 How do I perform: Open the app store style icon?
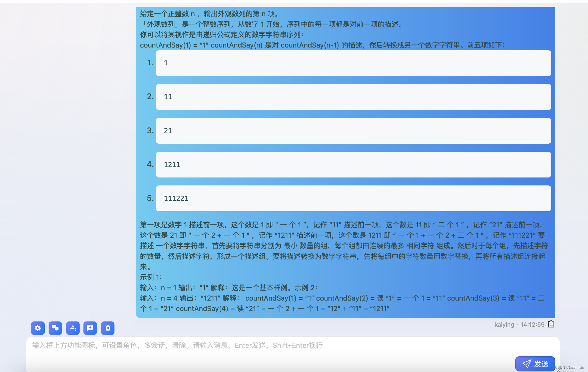pyautogui.click(x=73, y=328)
